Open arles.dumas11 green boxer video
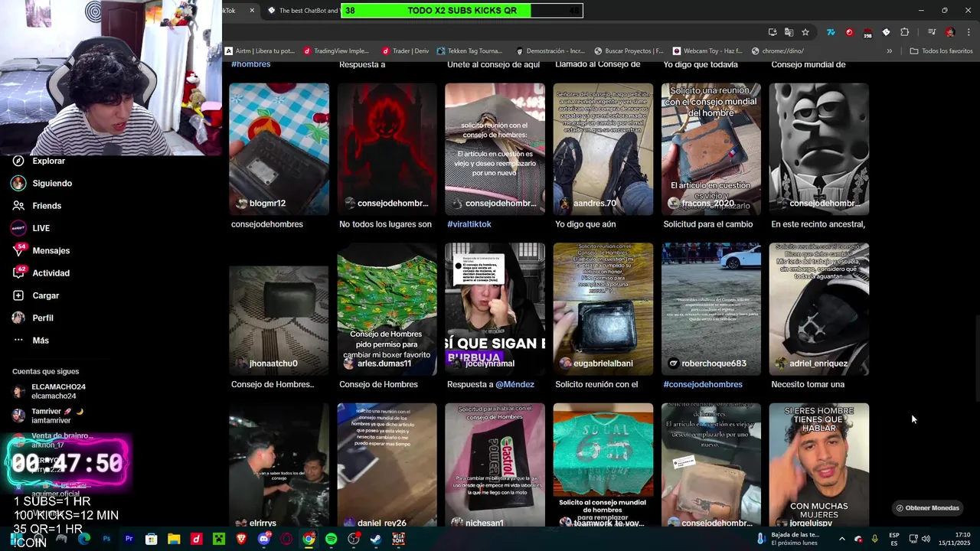Screen dimensions: 980x551 click(387, 309)
